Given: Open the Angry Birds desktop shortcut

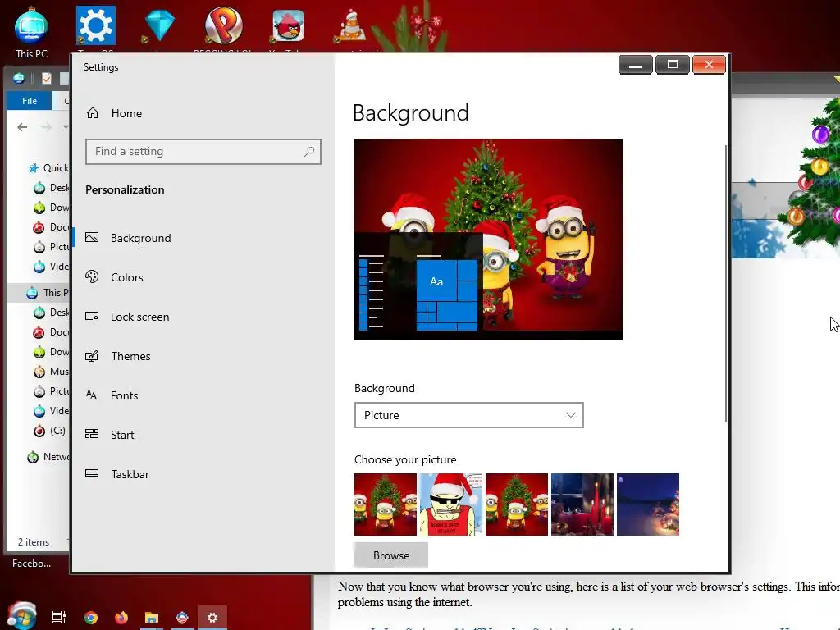Looking at the screenshot, I should click(x=288, y=25).
